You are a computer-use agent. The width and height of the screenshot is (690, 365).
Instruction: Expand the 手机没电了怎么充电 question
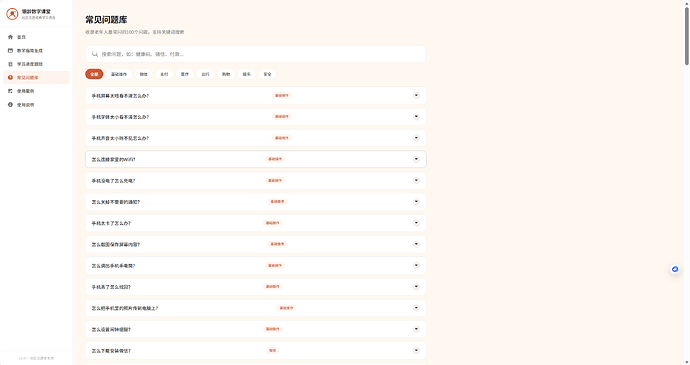pos(416,180)
